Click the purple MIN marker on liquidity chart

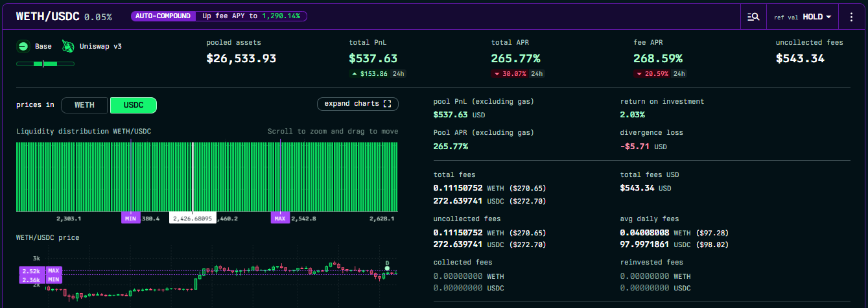click(x=130, y=218)
